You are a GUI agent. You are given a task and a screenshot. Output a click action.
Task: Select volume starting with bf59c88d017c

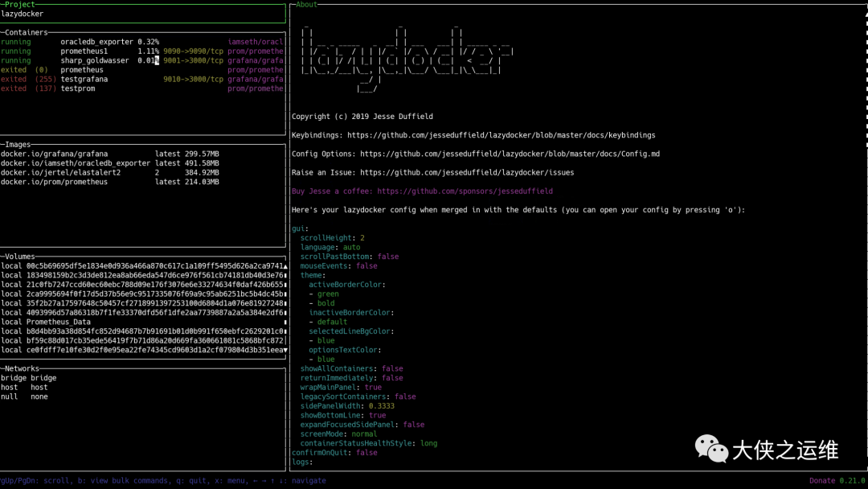[x=141, y=340]
